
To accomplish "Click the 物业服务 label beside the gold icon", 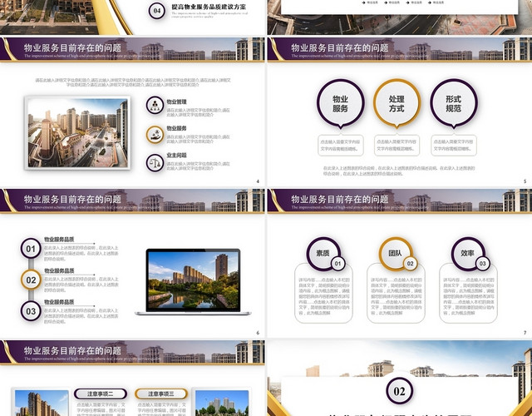I will point(176,128).
